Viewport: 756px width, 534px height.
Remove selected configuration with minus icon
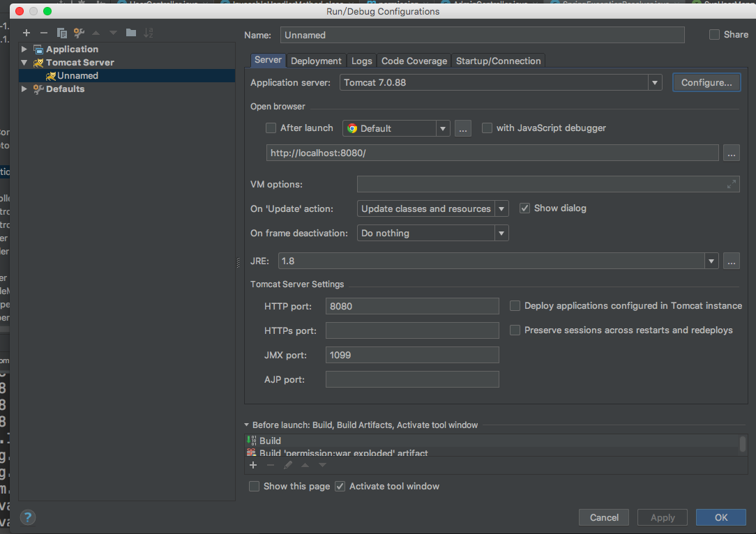[x=44, y=33]
